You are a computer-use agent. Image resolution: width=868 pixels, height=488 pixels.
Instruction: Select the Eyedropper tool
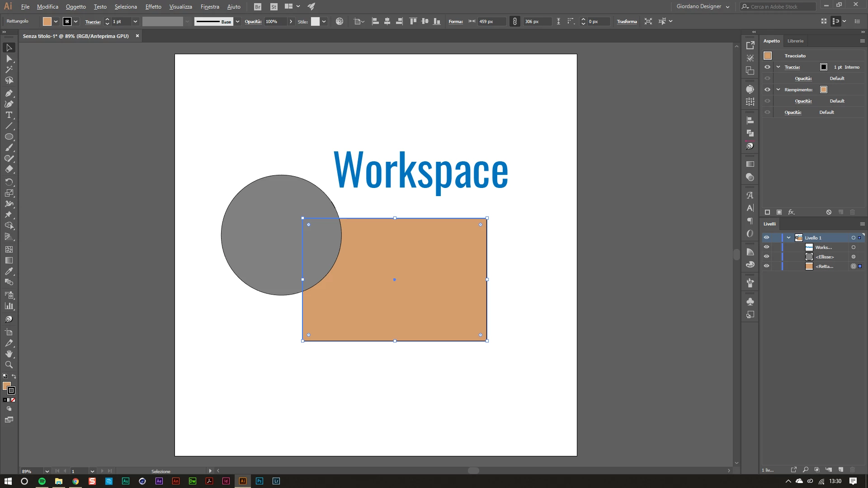[x=9, y=271]
